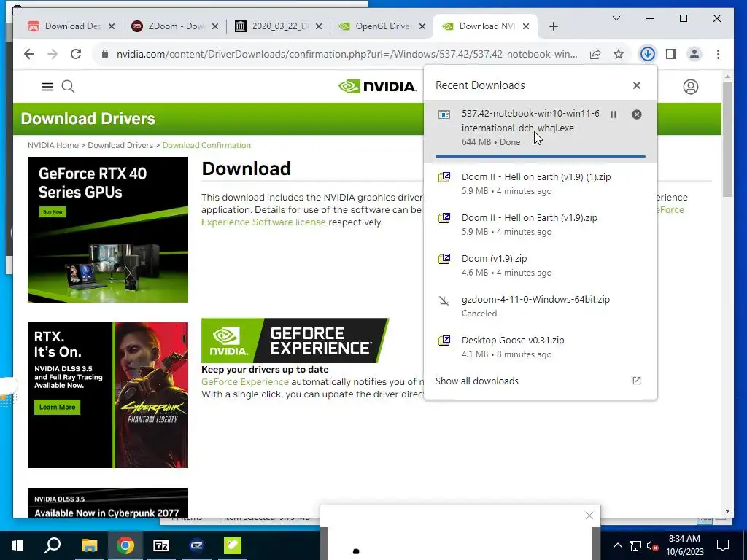Close the Recent Downloads popup

[x=636, y=85]
